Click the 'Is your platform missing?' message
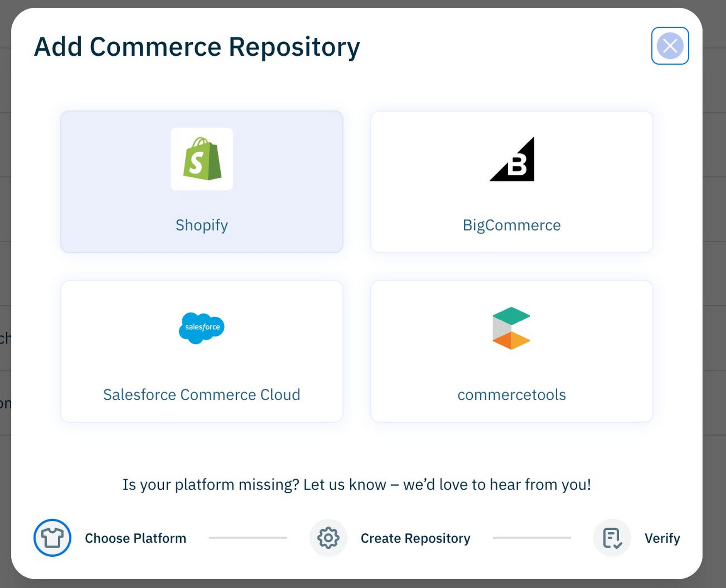726x588 pixels. 357,484
